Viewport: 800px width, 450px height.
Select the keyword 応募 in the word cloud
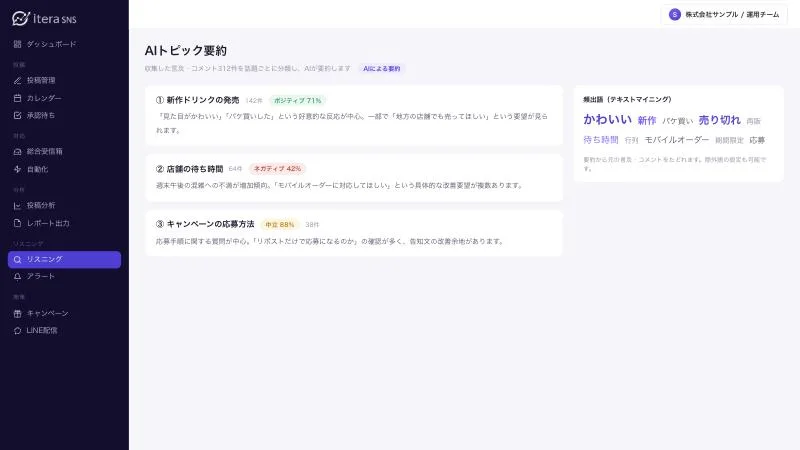(757, 140)
